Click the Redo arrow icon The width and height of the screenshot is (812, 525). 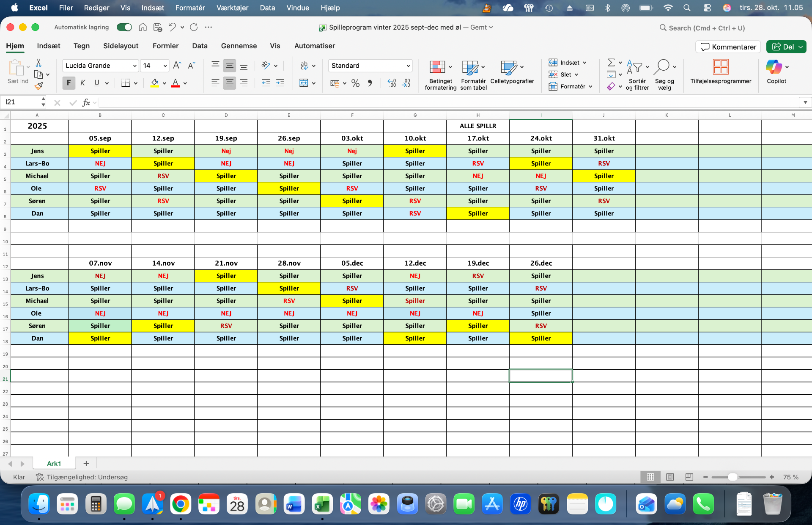[x=194, y=27]
